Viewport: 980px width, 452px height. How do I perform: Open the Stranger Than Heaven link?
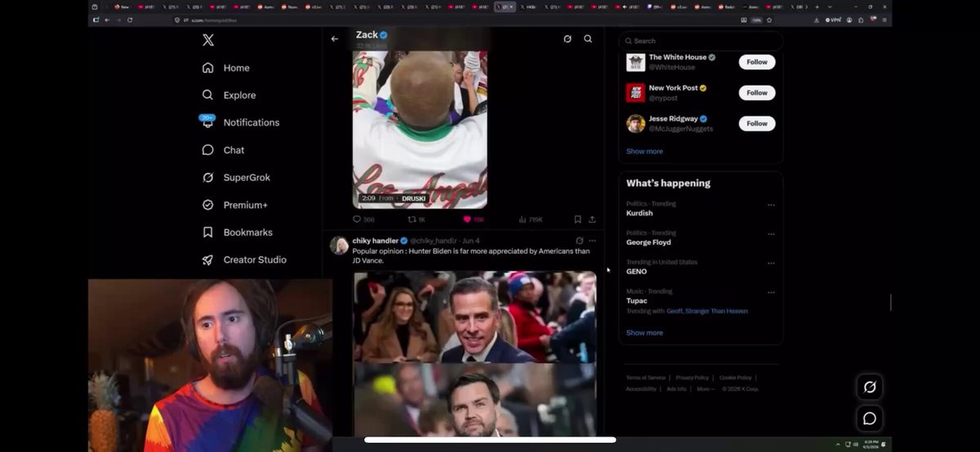718,311
